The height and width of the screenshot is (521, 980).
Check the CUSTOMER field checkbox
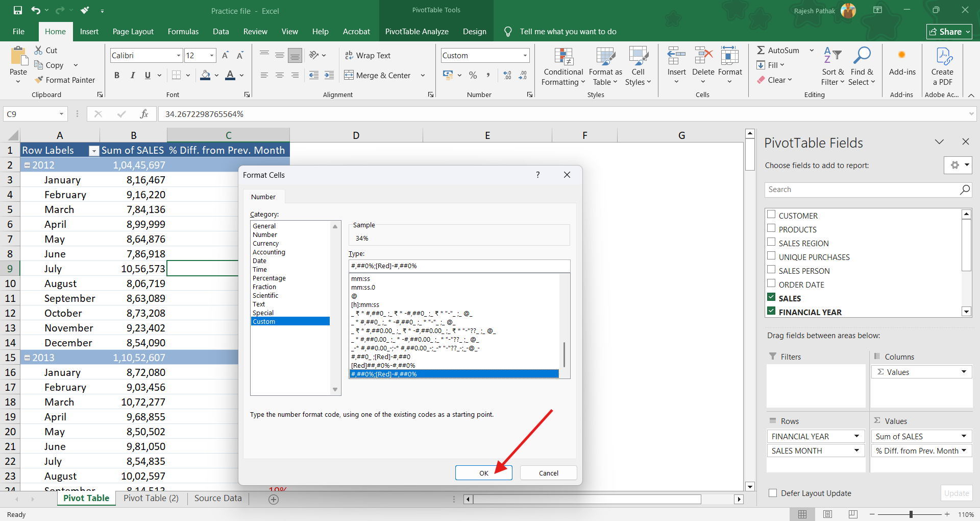point(771,215)
